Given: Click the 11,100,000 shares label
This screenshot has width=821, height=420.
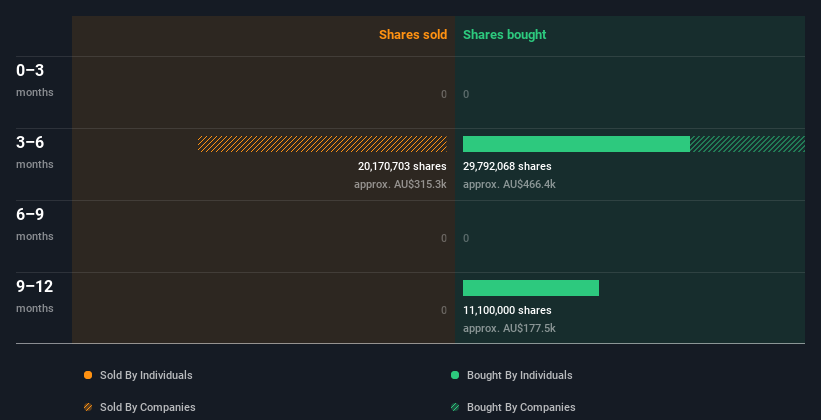Looking at the screenshot, I should click(x=507, y=310).
